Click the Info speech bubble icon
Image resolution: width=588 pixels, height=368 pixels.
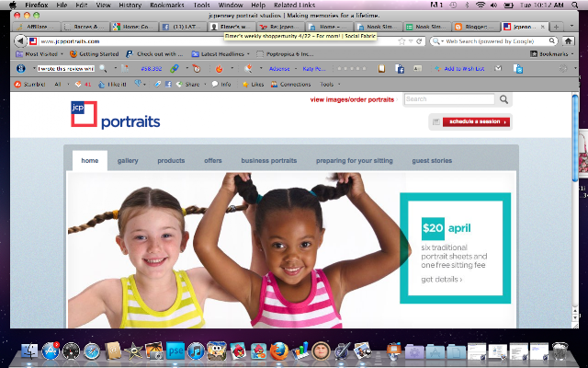click(x=215, y=84)
